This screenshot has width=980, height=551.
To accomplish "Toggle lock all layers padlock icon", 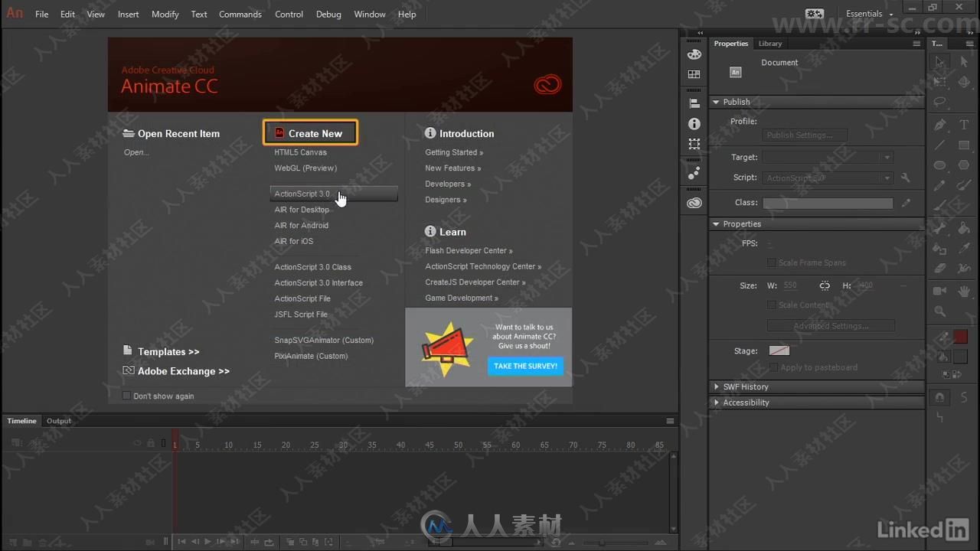I will 151,443.
